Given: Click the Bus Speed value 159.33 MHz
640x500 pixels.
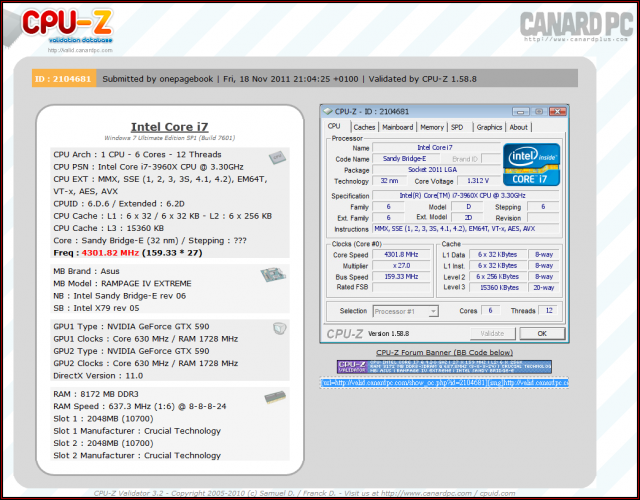Looking at the screenshot, I should tap(401, 277).
